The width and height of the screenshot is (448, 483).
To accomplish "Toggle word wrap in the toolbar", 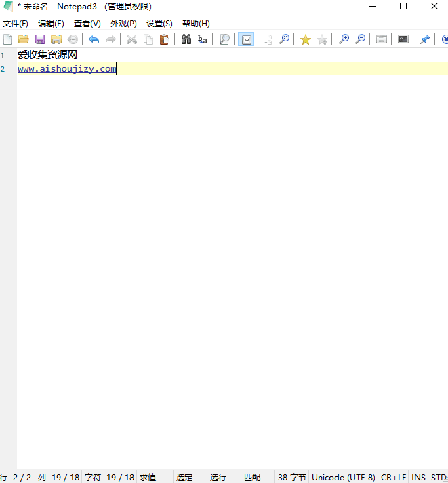I will (246, 39).
